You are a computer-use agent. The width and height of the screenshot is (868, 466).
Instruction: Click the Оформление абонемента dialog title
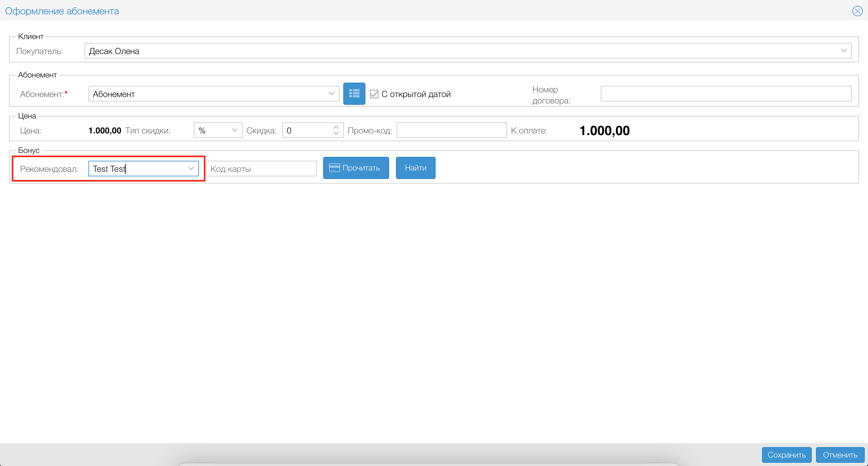62,11
